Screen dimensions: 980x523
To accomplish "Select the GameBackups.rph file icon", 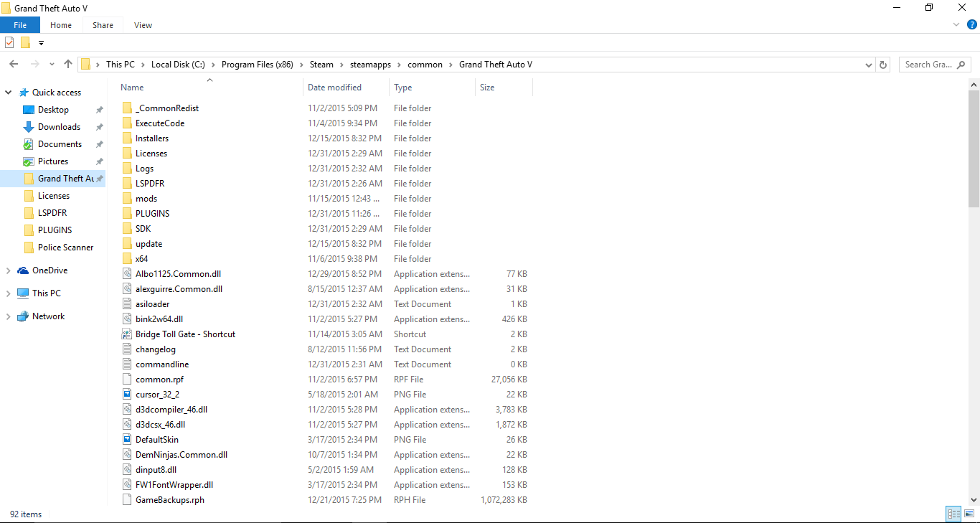I will (x=127, y=500).
